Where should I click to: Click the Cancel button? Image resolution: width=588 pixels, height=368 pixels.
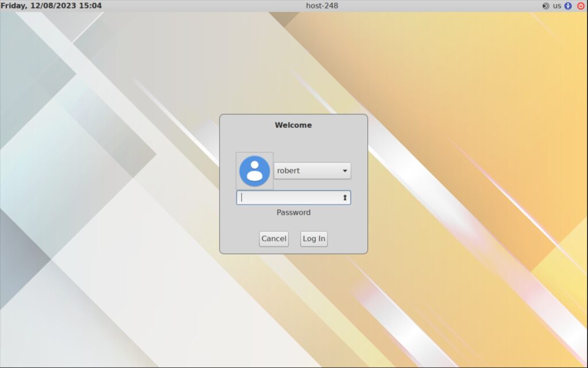pyautogui.click(x=274, y=239)
